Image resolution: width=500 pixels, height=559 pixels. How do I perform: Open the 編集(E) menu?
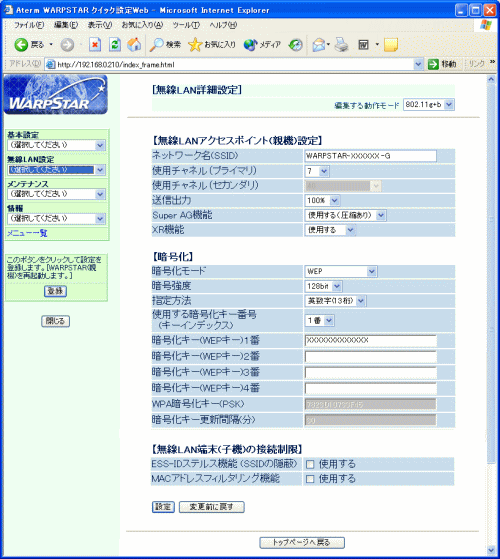(x=66, y=25)
